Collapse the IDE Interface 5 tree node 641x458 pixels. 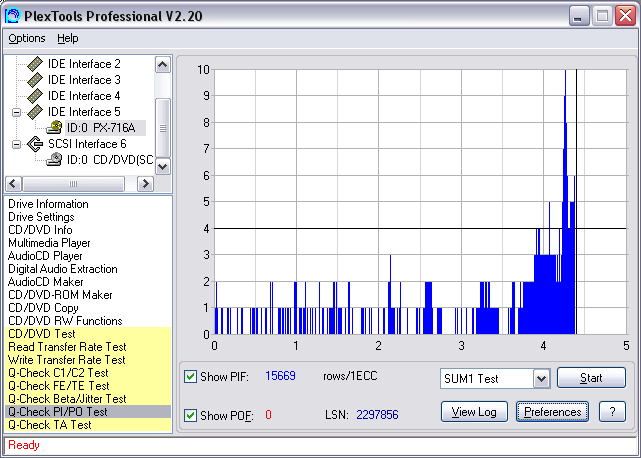(x=16, y=112)
